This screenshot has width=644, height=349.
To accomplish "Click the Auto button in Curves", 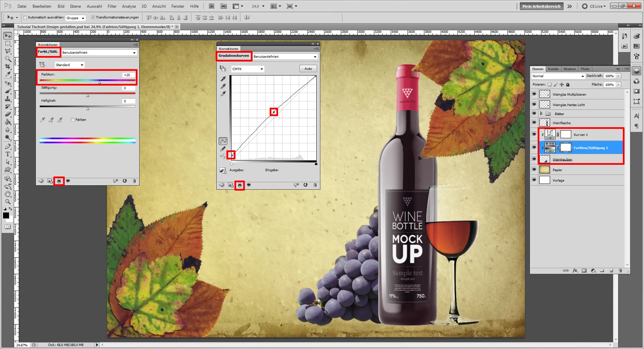I will click(x=308, y=69).
